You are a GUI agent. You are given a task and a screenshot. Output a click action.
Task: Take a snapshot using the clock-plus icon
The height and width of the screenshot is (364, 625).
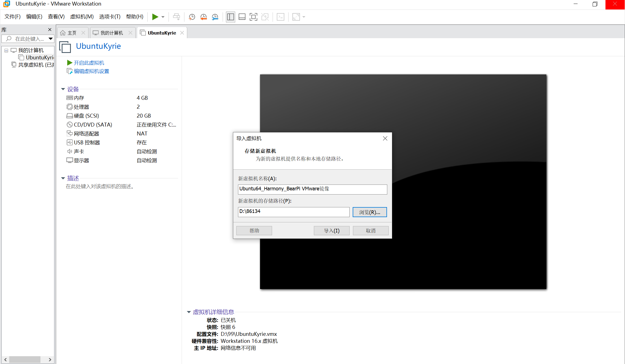click(192, 17)
